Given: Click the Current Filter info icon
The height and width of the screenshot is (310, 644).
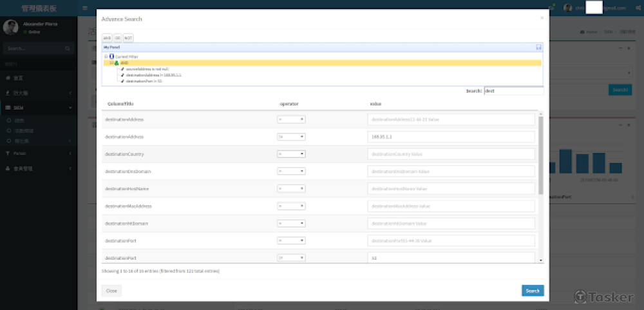Looking at the screenshot, I should (x=111, y=57).
